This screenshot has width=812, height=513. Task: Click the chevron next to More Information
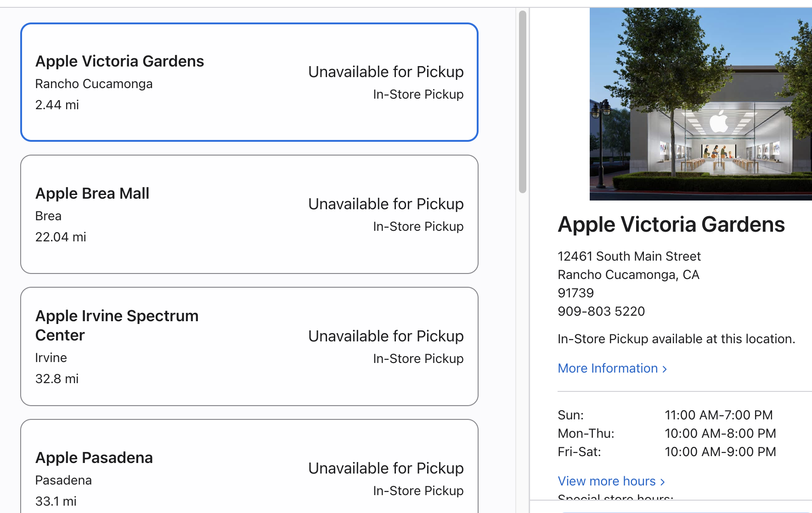(664, 369)
